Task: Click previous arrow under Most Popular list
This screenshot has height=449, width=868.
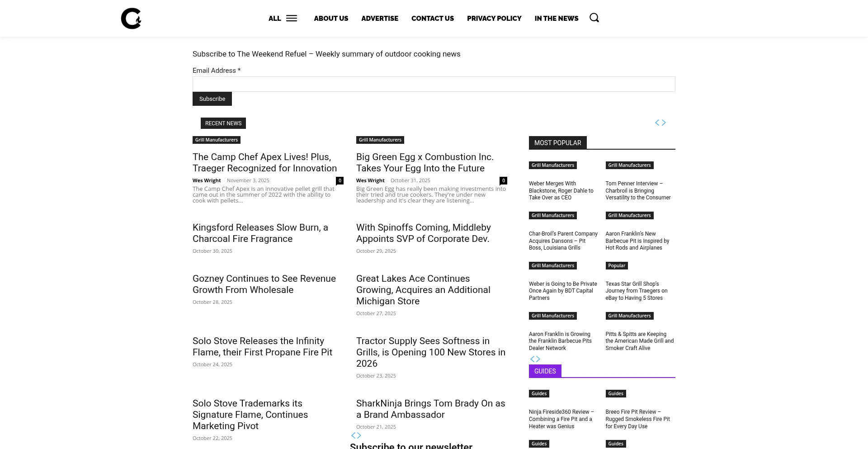Action: point(532,359)
